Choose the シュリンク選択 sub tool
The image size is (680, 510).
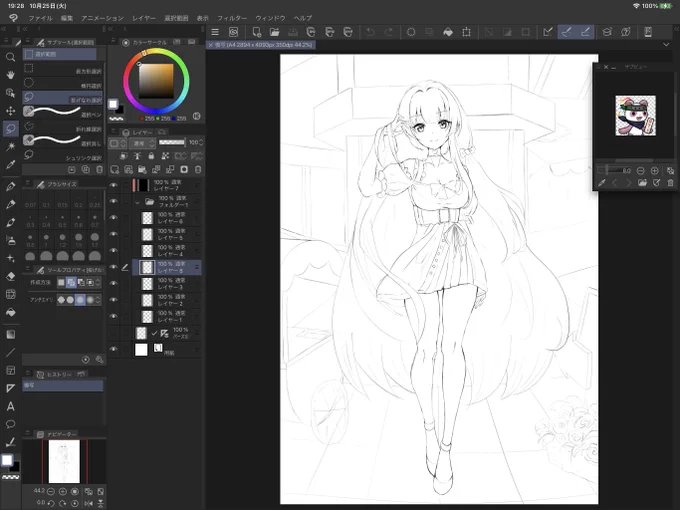[63, 155]
